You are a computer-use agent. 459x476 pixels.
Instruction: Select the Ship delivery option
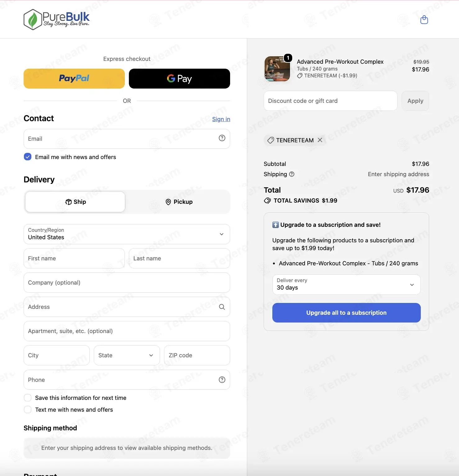pos(75,202)
